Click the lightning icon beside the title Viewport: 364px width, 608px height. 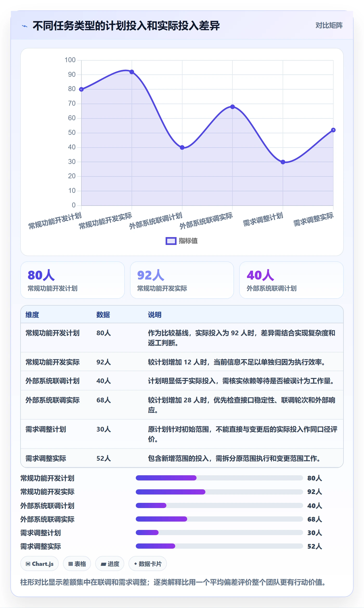point(25,26)
